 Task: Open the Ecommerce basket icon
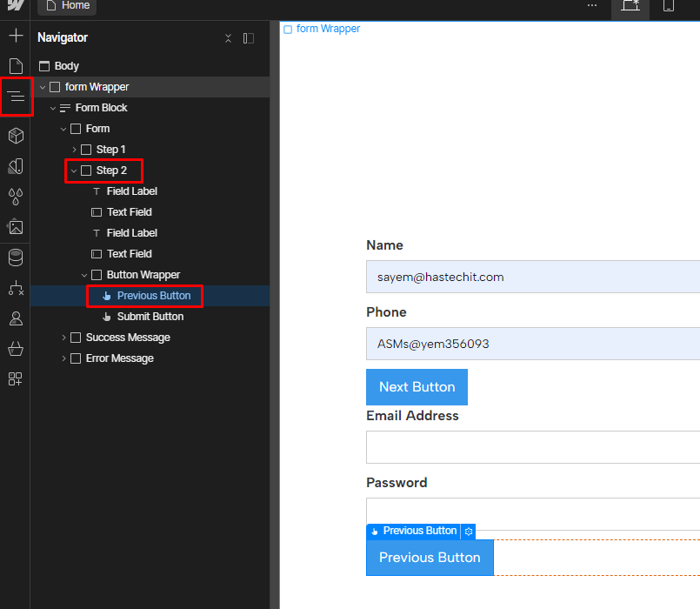click(x=16, y=349)
